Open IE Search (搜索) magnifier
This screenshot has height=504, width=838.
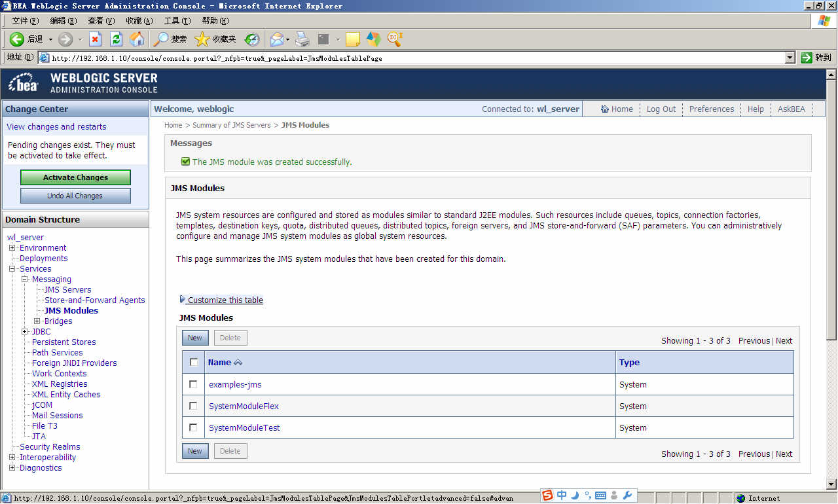click(x=160, y=39)
